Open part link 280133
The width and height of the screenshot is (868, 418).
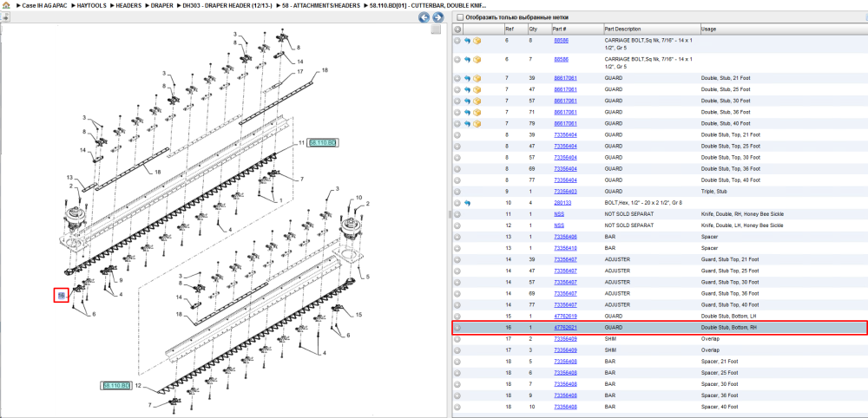pos(562,203)
